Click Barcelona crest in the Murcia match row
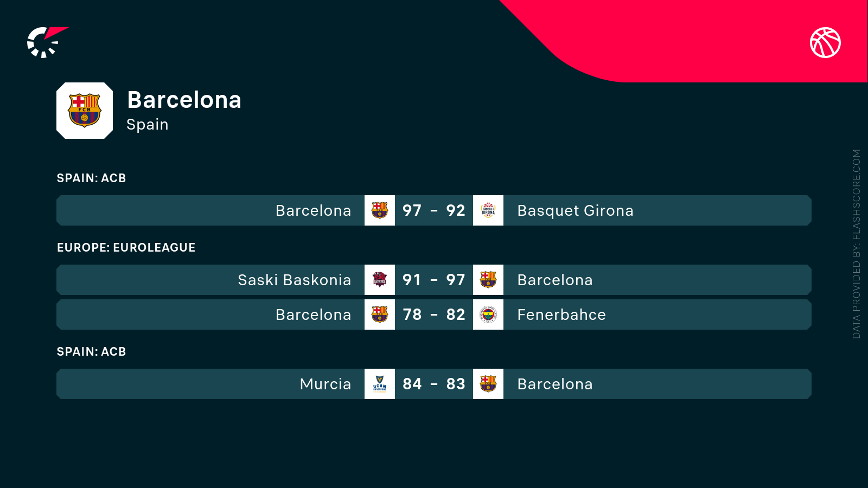This screenshot has width=868, height=488. coord(488,384)
